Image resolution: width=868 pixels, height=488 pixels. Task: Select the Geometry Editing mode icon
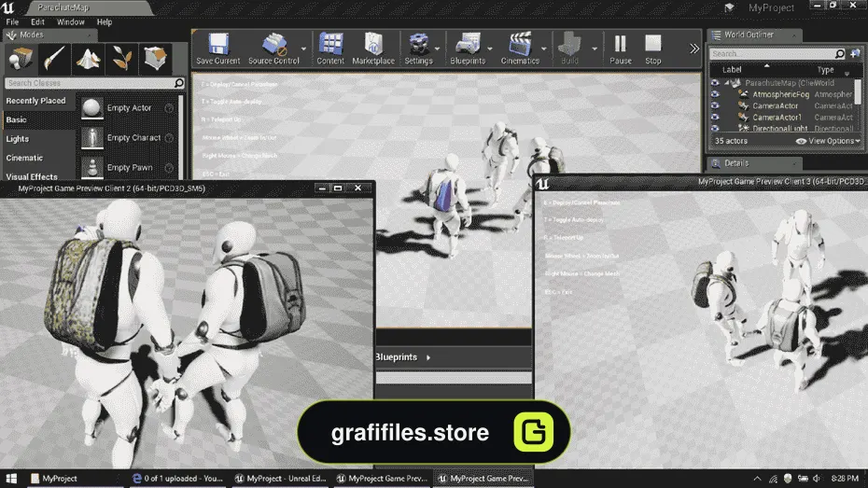pos(155,58)
